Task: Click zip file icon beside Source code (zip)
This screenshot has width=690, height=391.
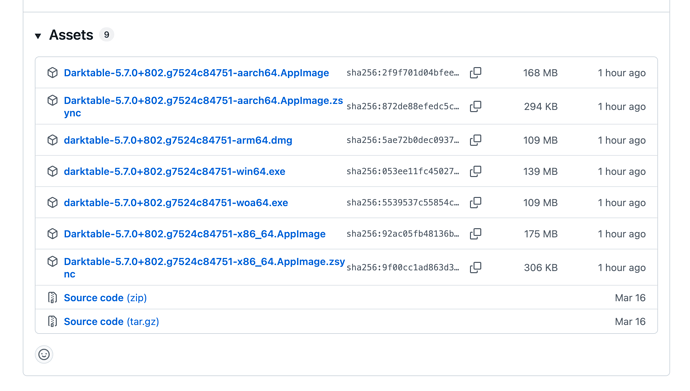Action: (52, 298)
